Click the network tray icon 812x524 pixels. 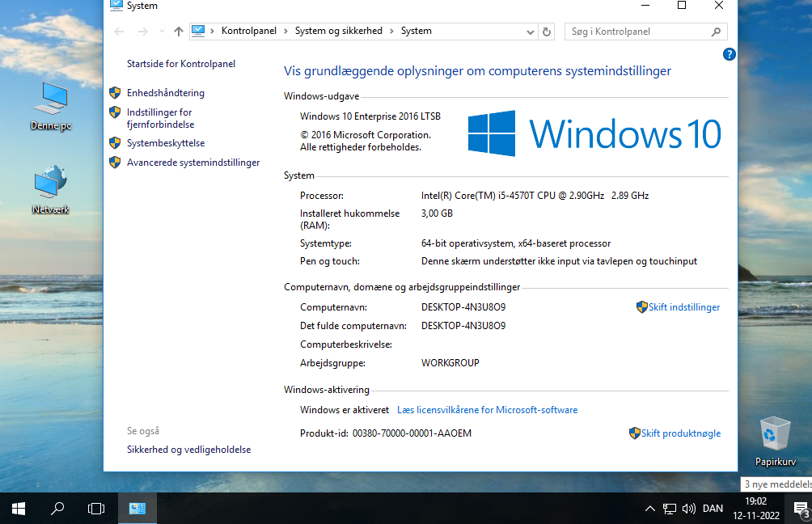click(670, 509)
